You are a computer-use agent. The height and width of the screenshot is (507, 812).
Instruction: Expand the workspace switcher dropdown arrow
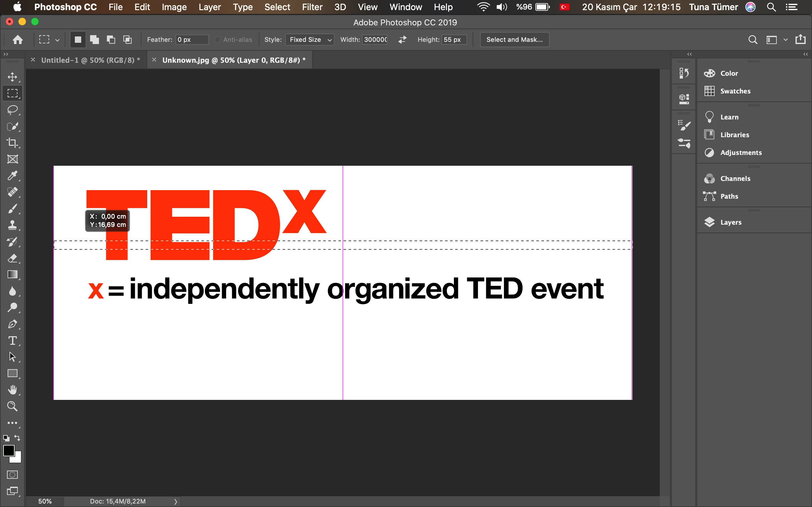point(785,40)
